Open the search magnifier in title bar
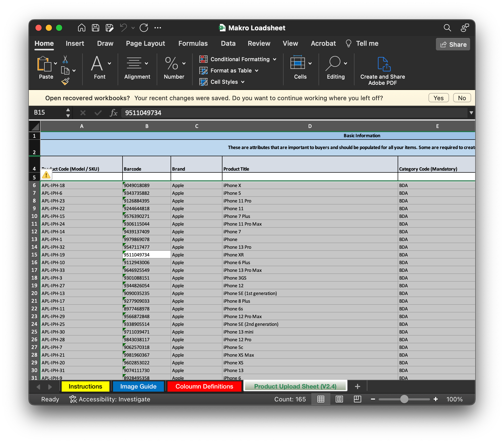Screen dimensions: 504x443 click(x=447, y=28)
